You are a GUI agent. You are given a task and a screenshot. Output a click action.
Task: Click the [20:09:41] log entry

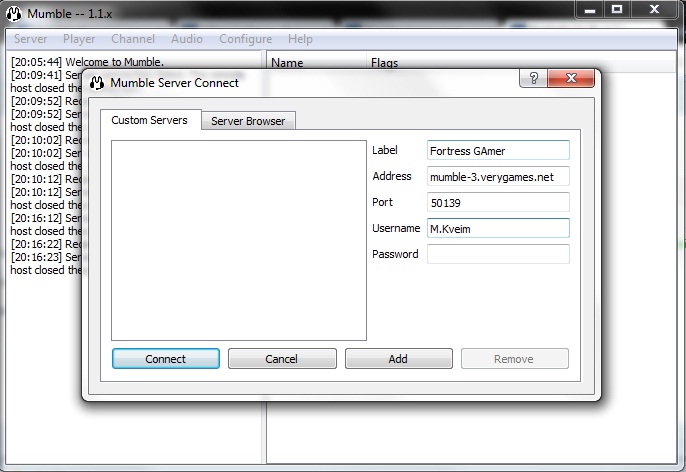coord(46,75)
